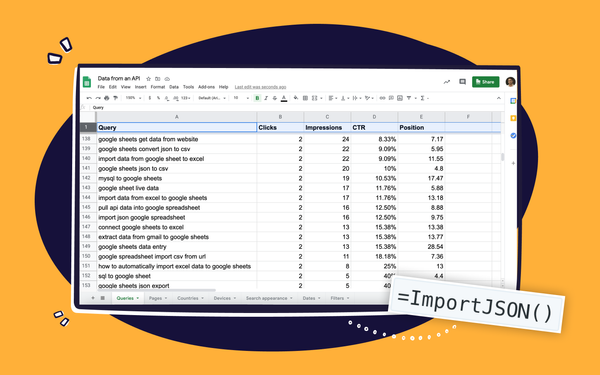This screenshot has height=375, width=600.
Task: Click the move to folder icon
Action: click(x=158, y=79)
